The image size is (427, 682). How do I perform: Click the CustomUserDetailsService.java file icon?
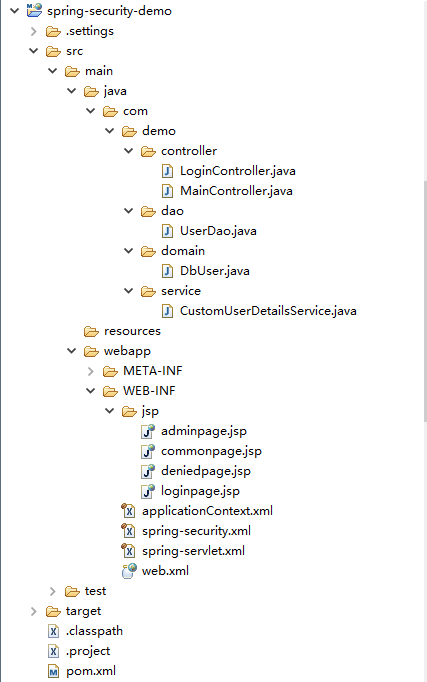click(167, 311)
